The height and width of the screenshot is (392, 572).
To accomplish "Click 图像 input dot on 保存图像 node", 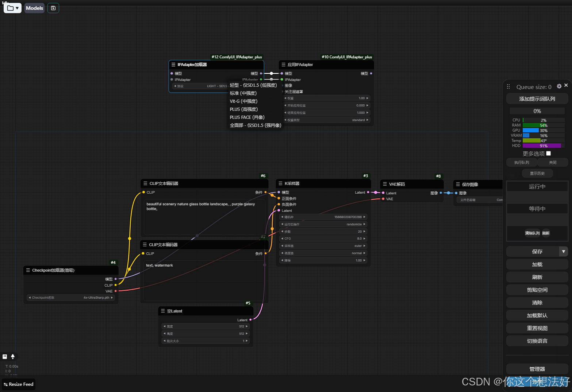I will [456, 193].
